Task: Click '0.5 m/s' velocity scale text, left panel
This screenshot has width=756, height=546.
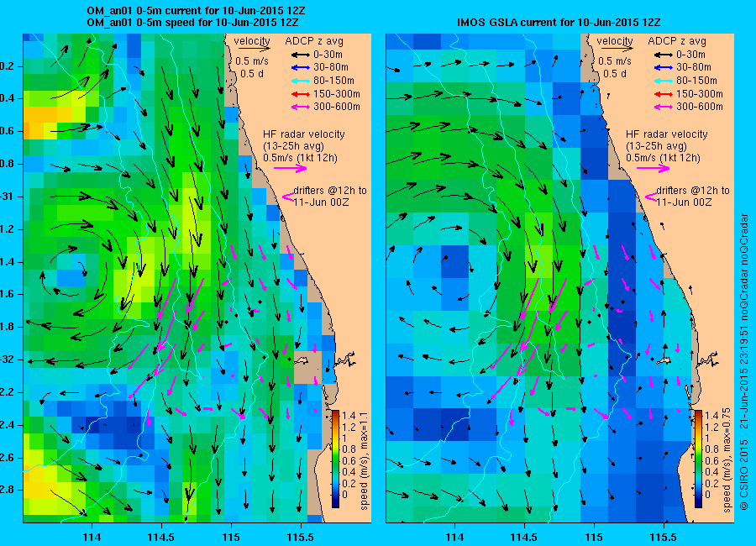Action: pyautogui.click(x=252, y=61)
